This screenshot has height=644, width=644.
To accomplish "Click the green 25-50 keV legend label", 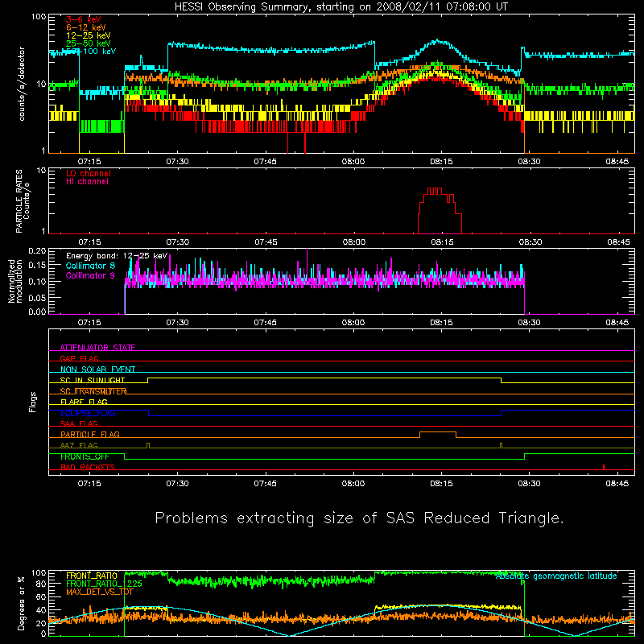I will (x=89, y=43).
